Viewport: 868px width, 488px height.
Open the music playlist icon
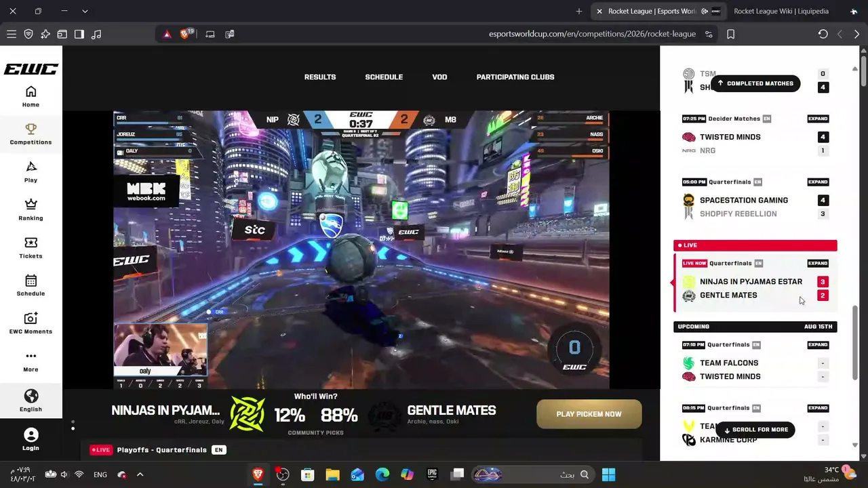[96, 34]
